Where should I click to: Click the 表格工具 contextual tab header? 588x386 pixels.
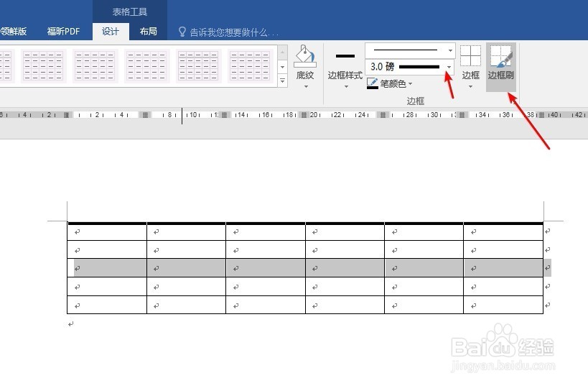click(x=130, y=12)
